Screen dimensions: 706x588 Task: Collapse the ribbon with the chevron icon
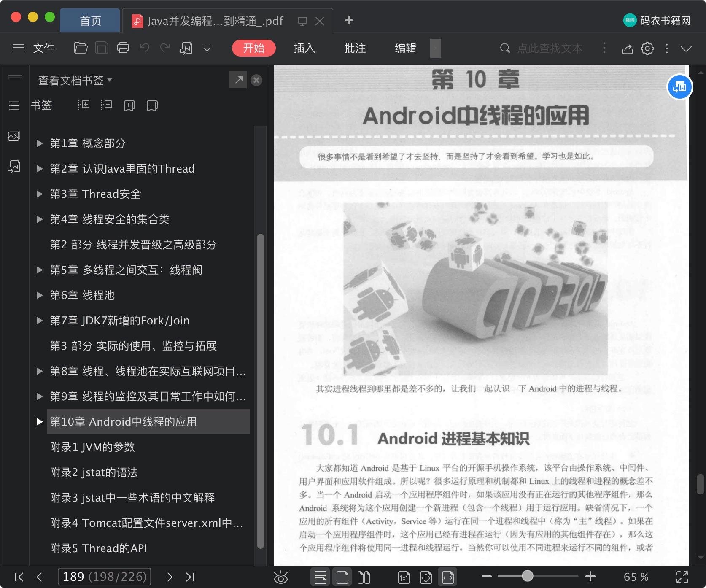(686, 49)
